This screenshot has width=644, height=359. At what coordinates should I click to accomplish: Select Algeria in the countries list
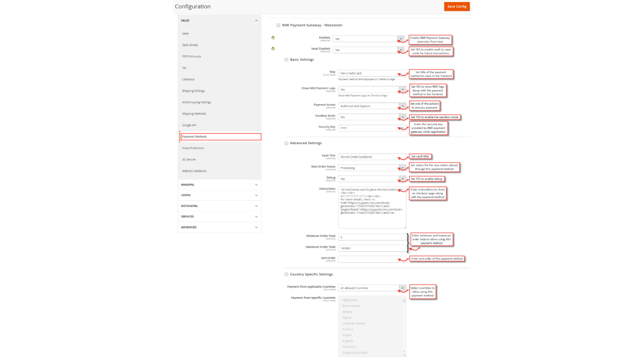click(x=347, y=318)
